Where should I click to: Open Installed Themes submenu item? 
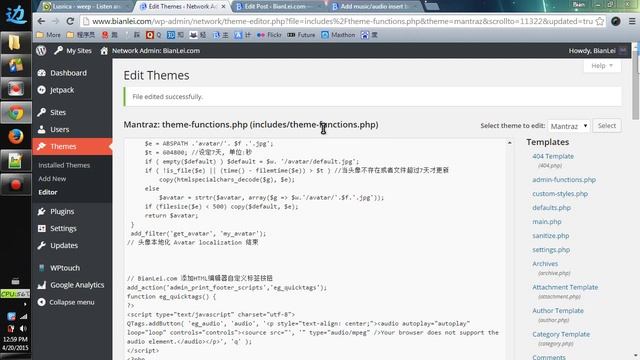tap(64, 165)
